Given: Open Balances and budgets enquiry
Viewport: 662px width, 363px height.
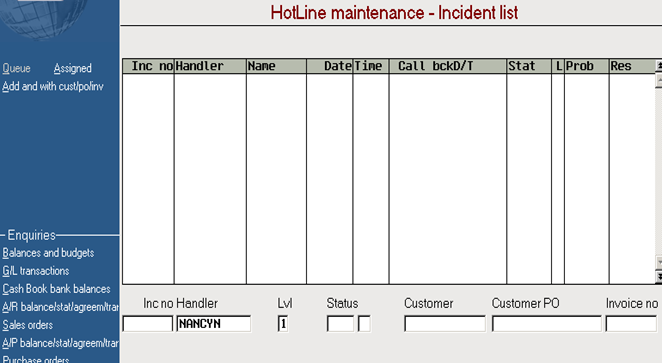Looking at the screenshot, I should pyautogui.click(x=48, y=253).
